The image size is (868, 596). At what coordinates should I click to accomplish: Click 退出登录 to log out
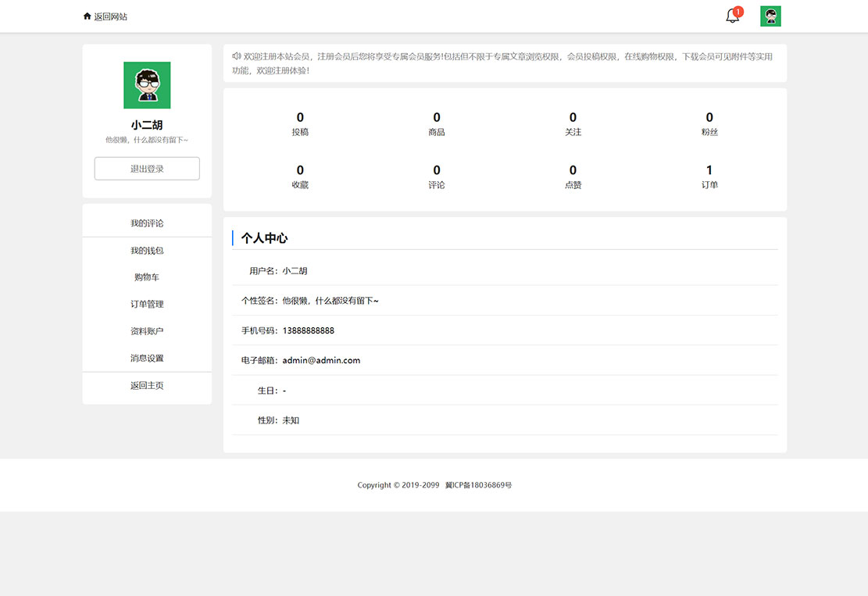pos(146,168)
